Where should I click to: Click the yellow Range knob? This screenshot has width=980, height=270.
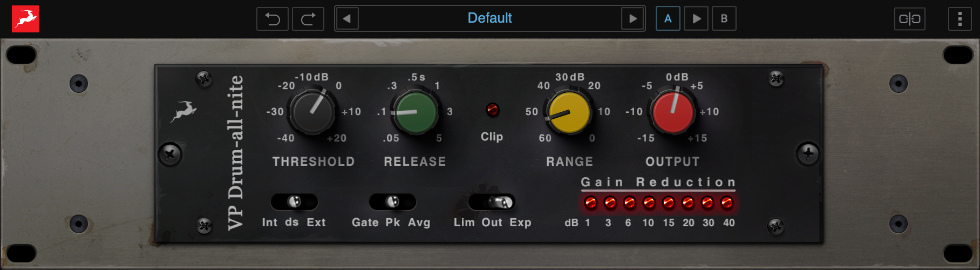(x=569, y=112)
